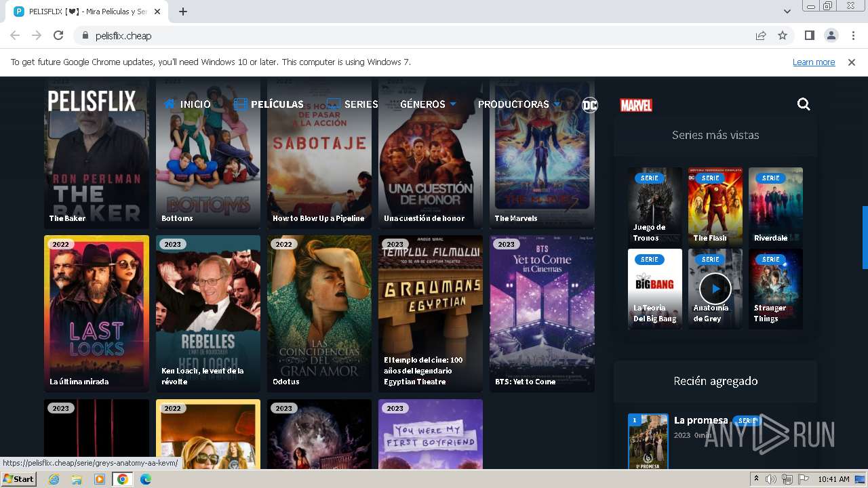Click the La promesa thumbnail image
Viewport: 868px width, 488px height.
648,441
